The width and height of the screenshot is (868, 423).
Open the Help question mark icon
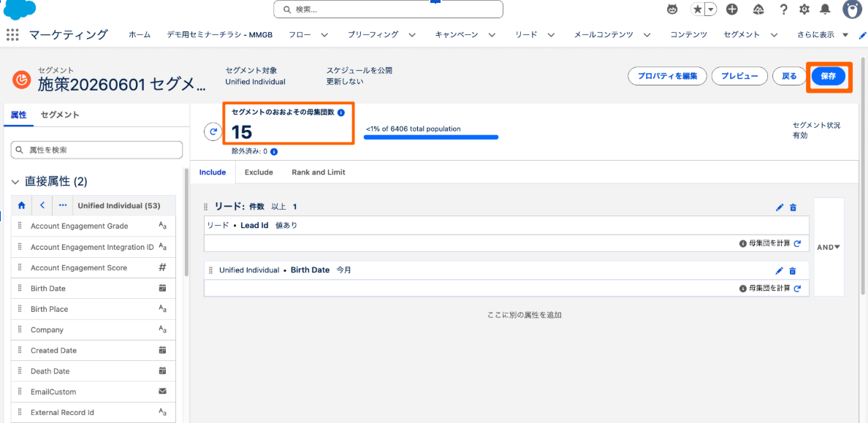(x=783, y=9)
